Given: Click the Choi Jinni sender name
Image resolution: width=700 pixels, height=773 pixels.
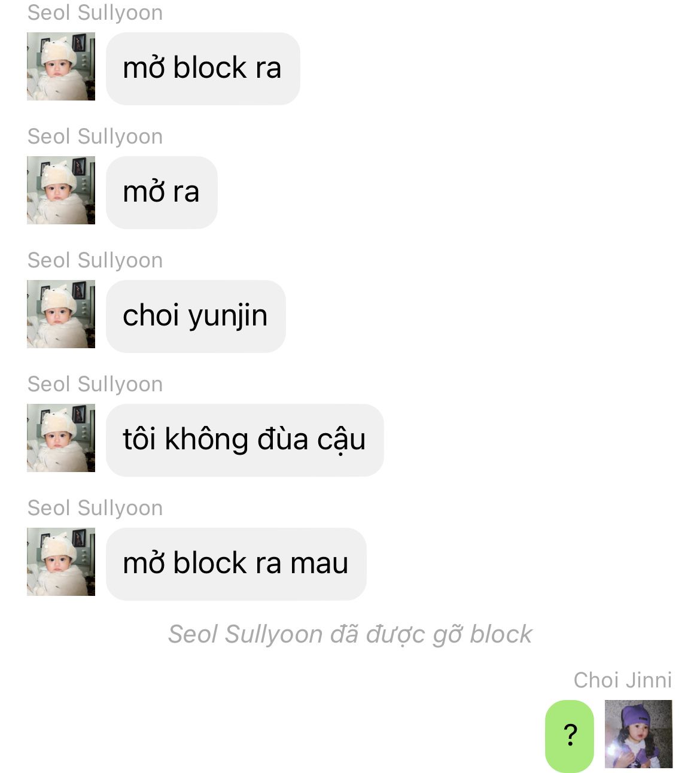Looking at the screenshot, I should coord(623,680).
